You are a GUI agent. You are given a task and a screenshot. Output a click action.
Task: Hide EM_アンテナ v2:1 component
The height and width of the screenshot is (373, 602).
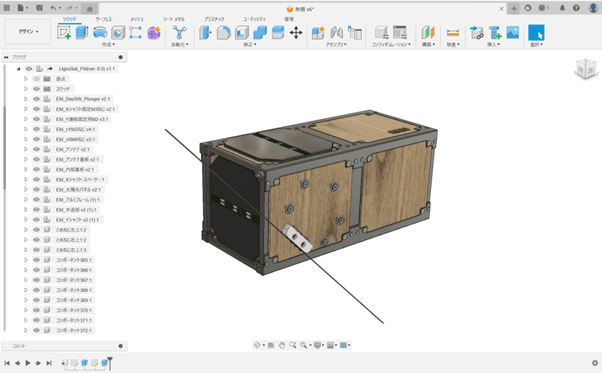[36, 149]
